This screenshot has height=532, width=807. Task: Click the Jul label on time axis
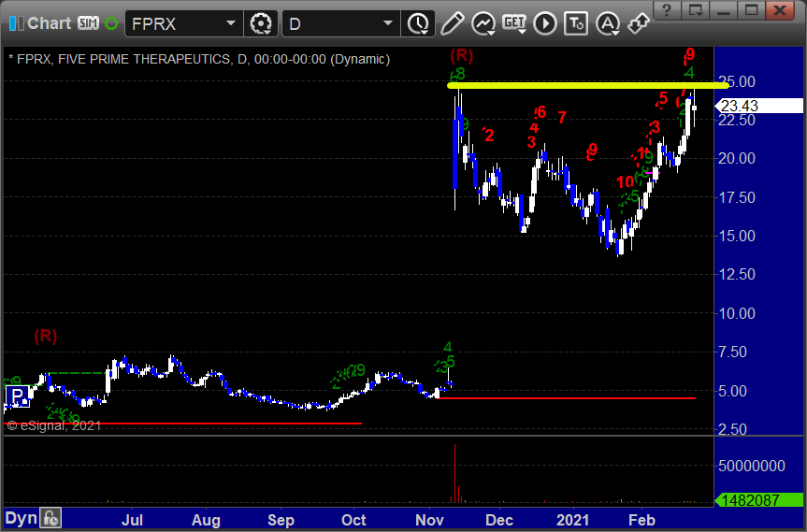[132, 520]
